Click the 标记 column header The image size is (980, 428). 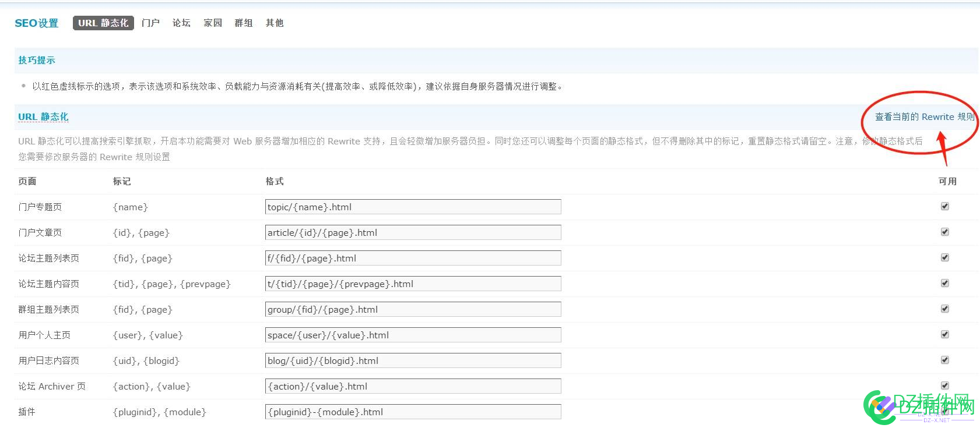(x=122, y=181)
